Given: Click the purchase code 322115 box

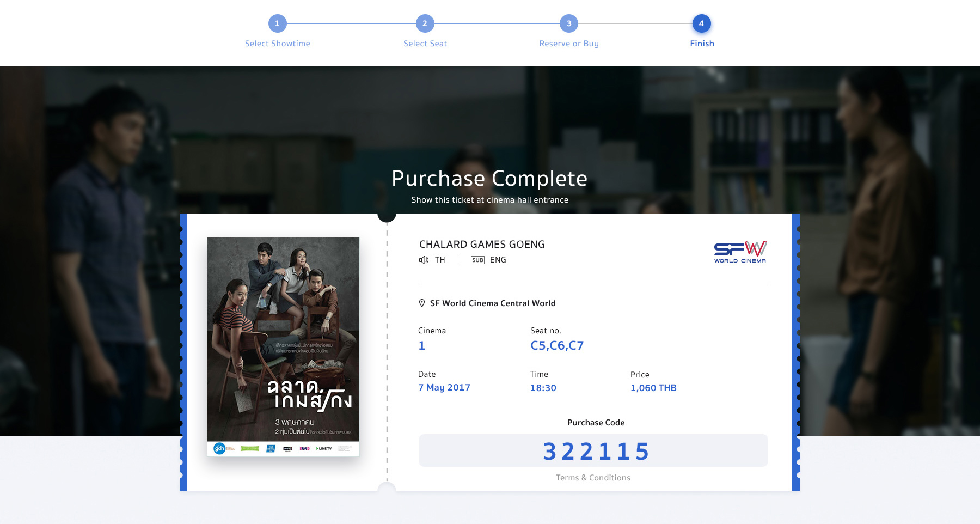Looking at the screenshot, I should pyautogui.click(x=593, y=450).
